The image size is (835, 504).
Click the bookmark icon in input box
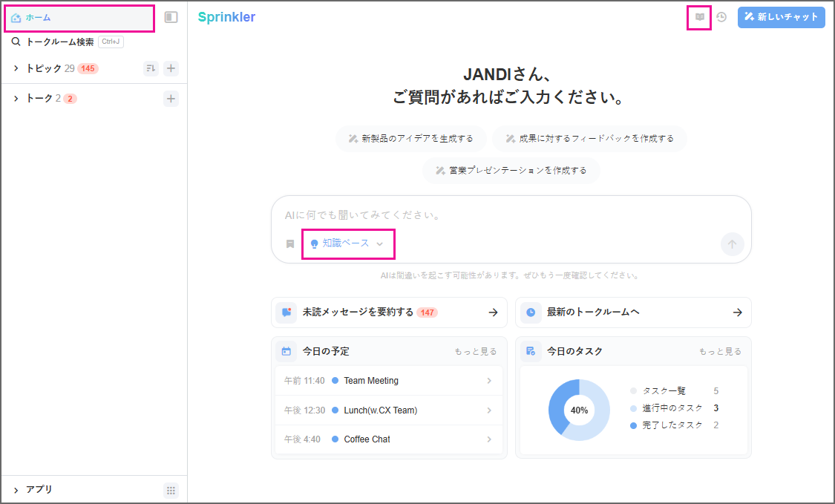290,243
